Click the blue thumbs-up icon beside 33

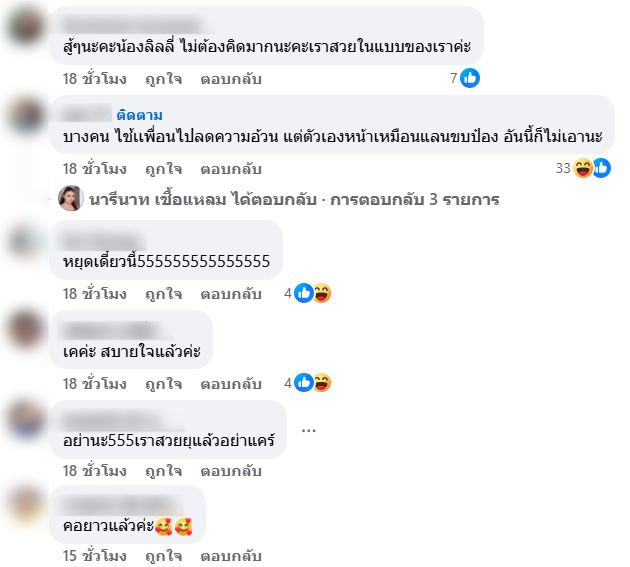click(601, 168)
